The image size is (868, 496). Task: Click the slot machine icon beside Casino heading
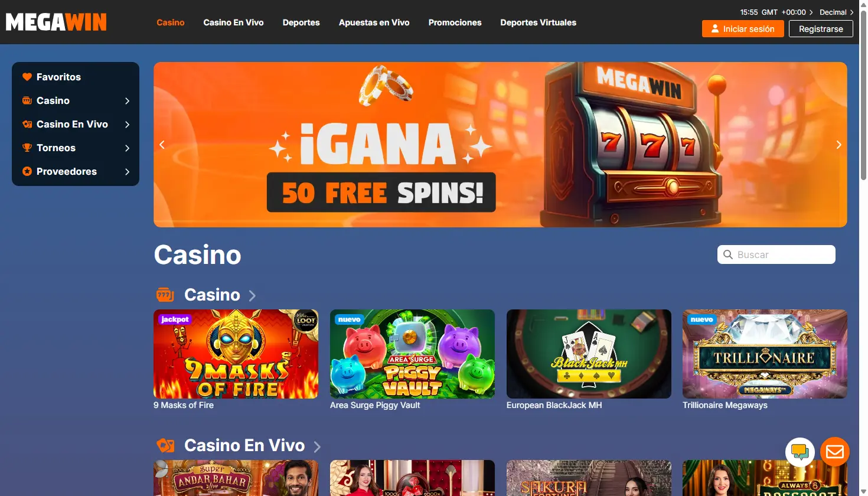[x=165, y=294]
